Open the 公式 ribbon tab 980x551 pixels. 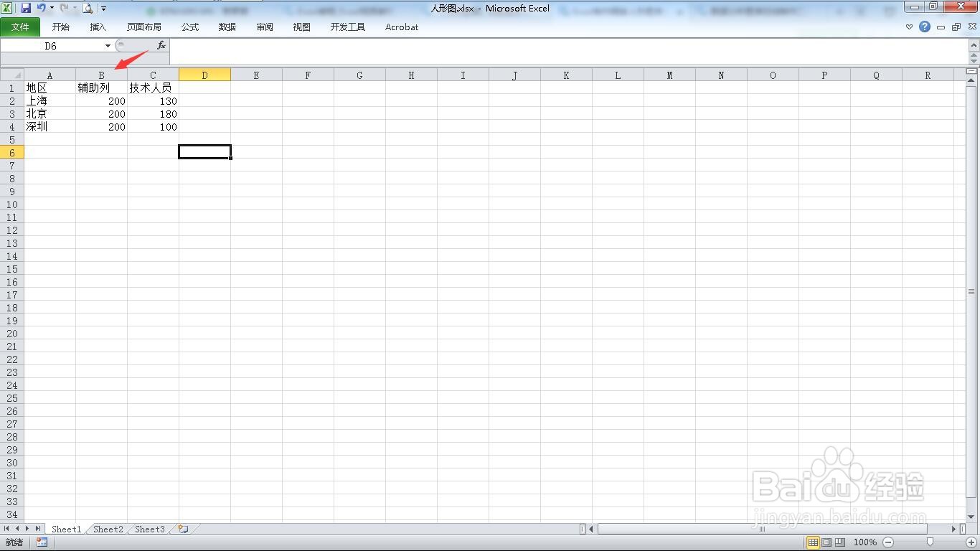point(190,27)
